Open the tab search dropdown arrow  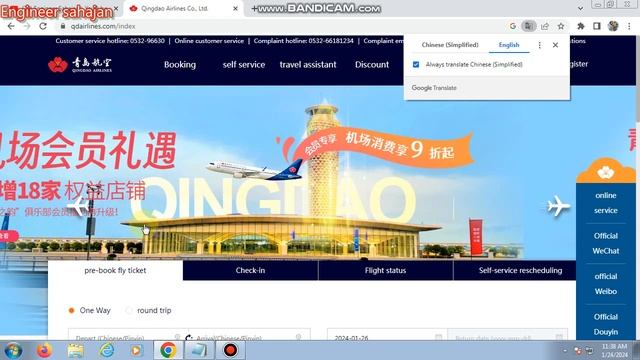580,8
